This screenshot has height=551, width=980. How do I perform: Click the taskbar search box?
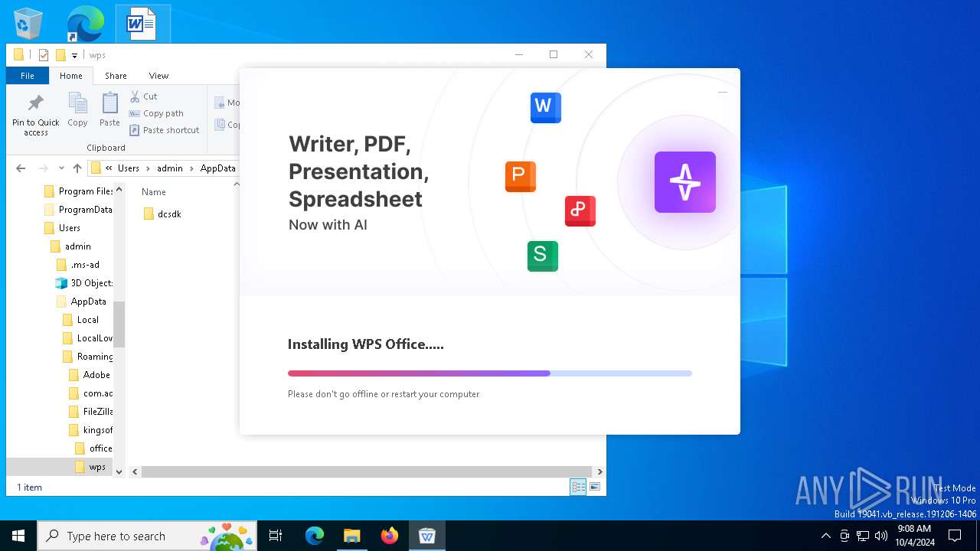(x=149, y=536)
